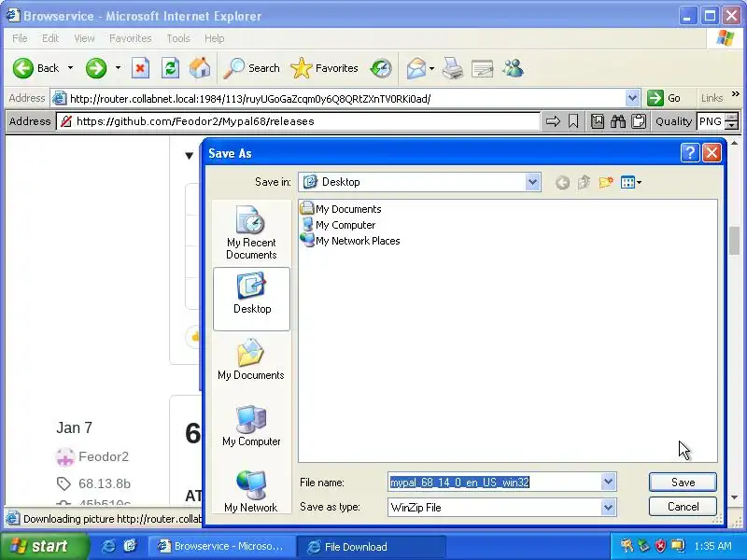This screenshot has height=560, width=747.
Task: Click the 68.13.8b tag link
Action: (105, 483)
